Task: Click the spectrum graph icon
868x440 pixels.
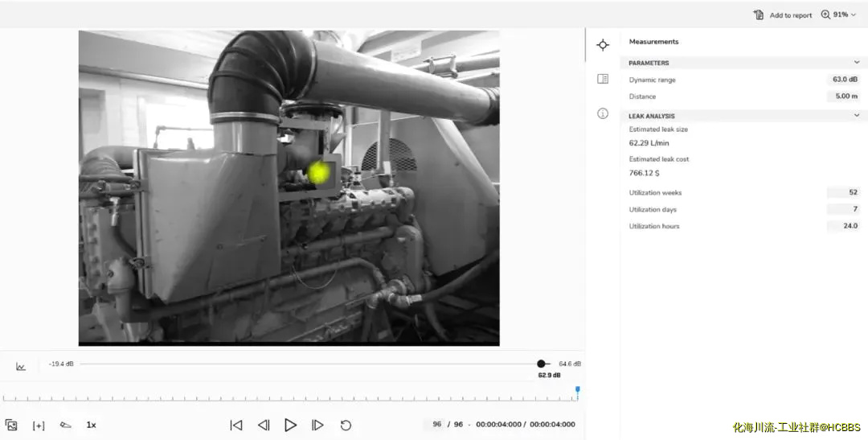Action: (x=21, y=367)
